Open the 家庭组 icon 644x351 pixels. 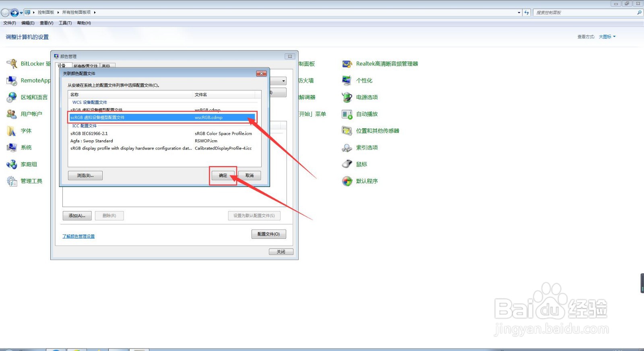pos(12,164)
